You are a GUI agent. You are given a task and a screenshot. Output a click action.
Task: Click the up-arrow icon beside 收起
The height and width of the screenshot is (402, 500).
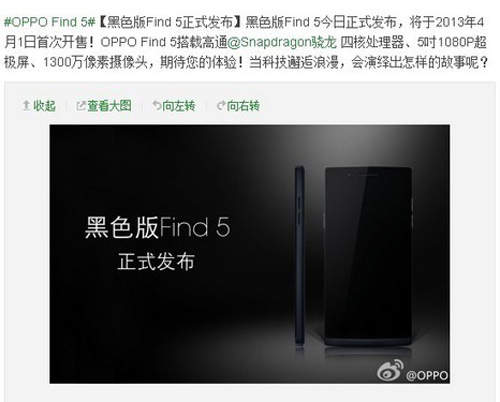coord(26,106)
